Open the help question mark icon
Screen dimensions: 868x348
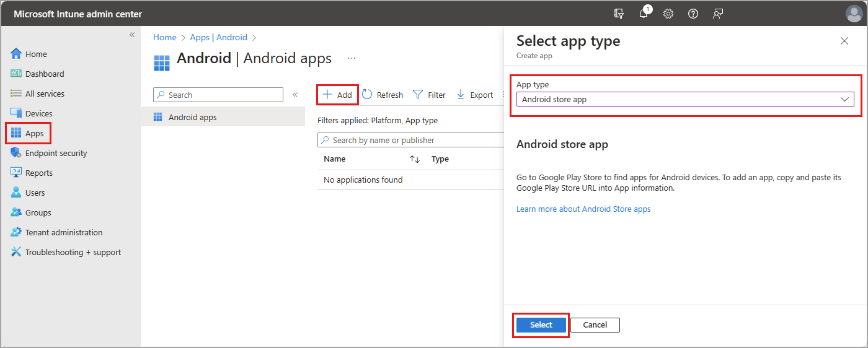tap(693, 14)
